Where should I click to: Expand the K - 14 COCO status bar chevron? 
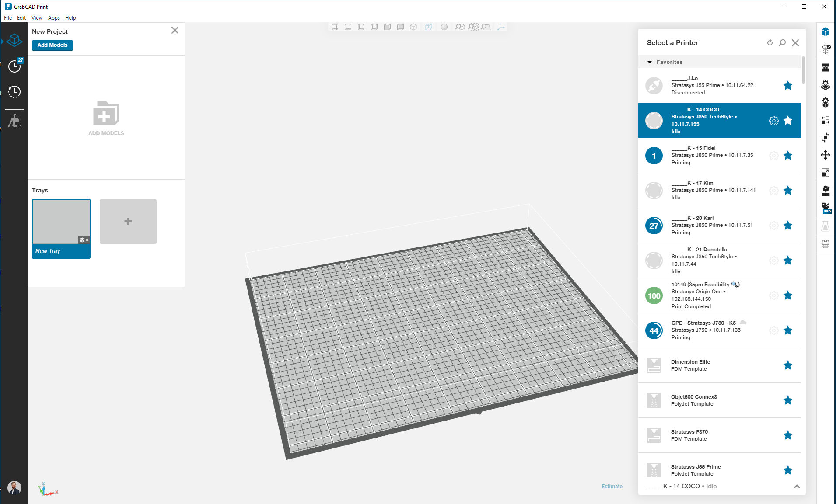(797, 487)
